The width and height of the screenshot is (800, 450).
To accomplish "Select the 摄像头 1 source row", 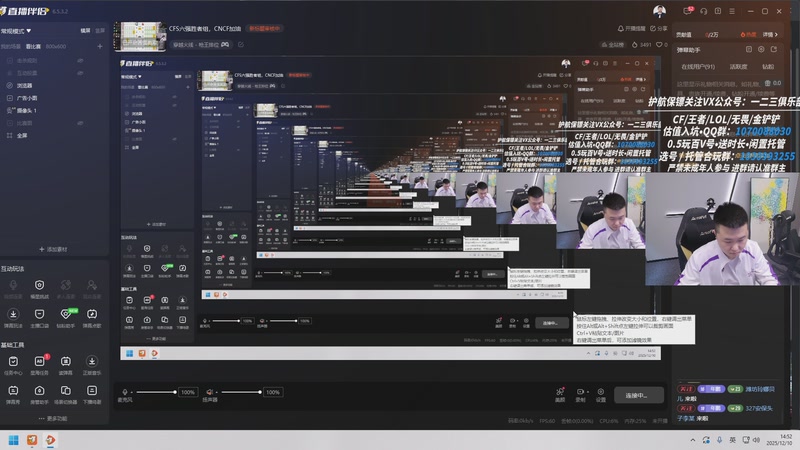I will 54,110.
